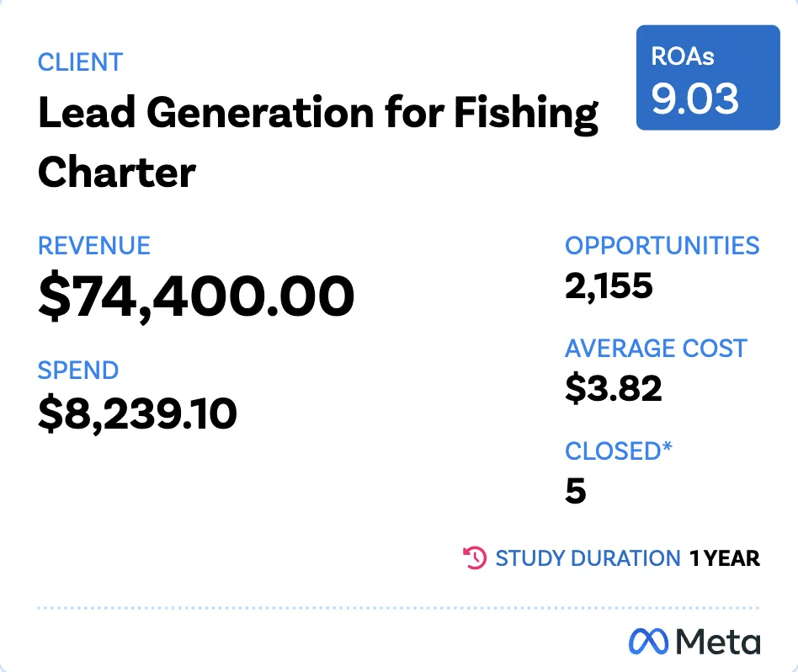Click the AVERAGE COST label
This screenshot has height=672, width=798.
click(656, 349)
